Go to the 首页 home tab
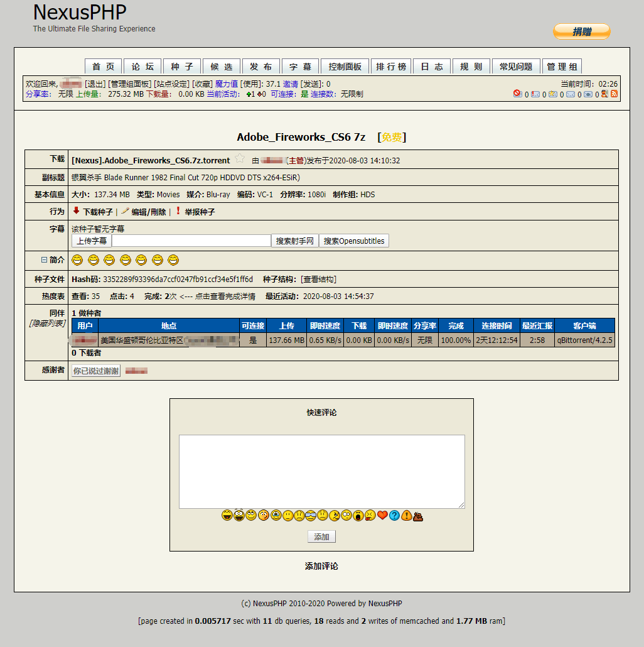 tap(103, 67)
